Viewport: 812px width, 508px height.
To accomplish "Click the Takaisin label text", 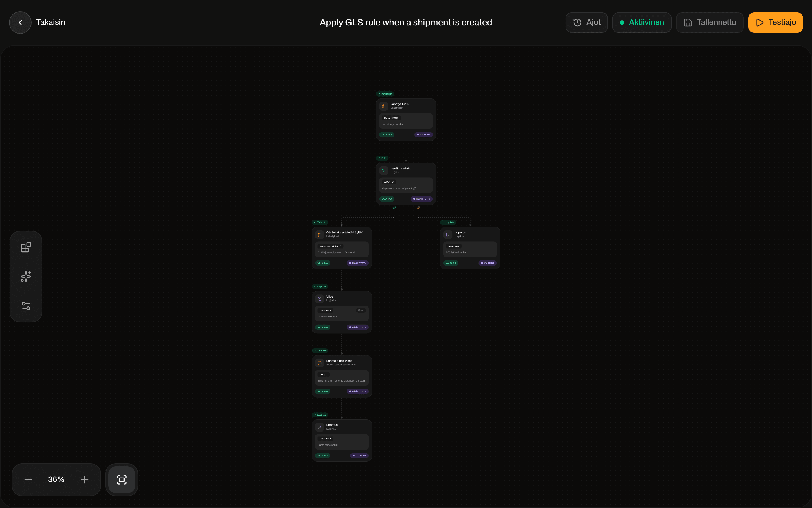I will tap(51, 22).
